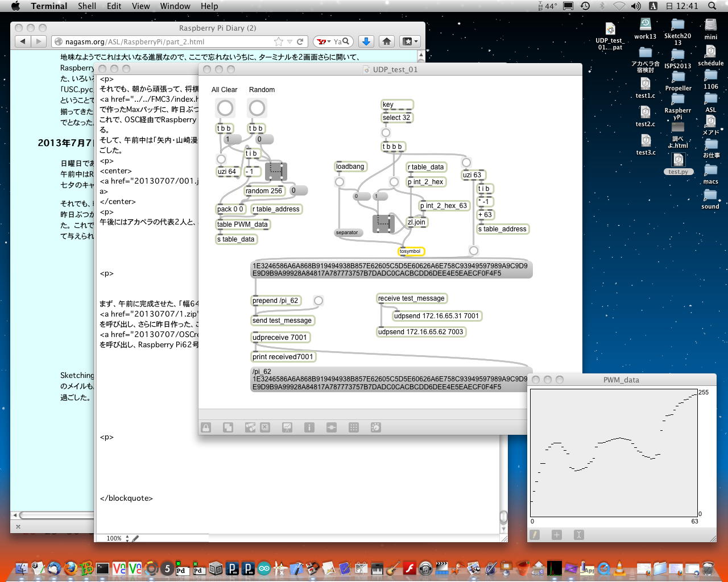Select the pencil tool in PWM_data
This screenshot has height=582, width=728.
[x=535, y=535]
